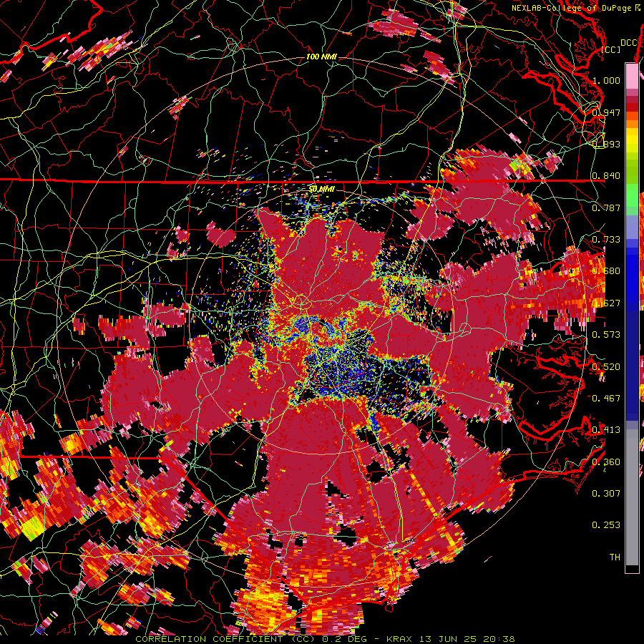The image size is (644, 644).
Task: Click the 0.733 scale value
Action: pyautogui.click(x=606, y=240)
